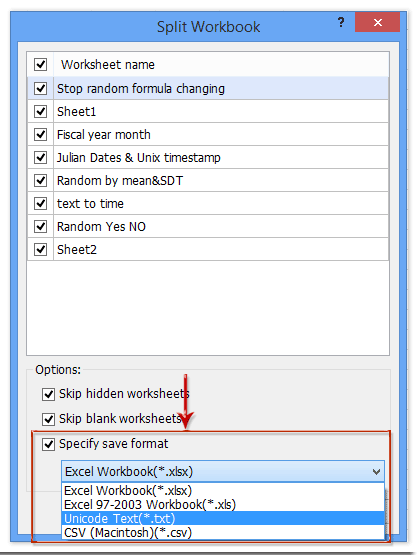
Task: Disable Skip blank worksheets option
Action: pos(48,419)
